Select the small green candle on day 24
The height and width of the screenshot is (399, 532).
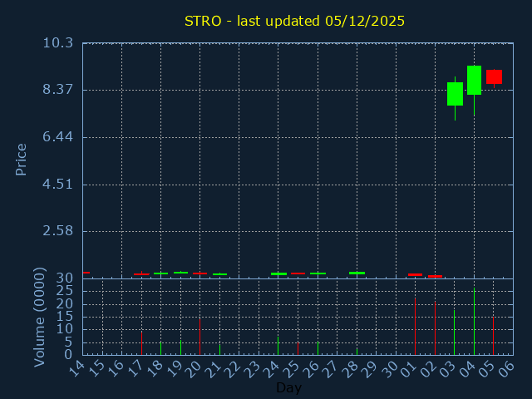278,273
